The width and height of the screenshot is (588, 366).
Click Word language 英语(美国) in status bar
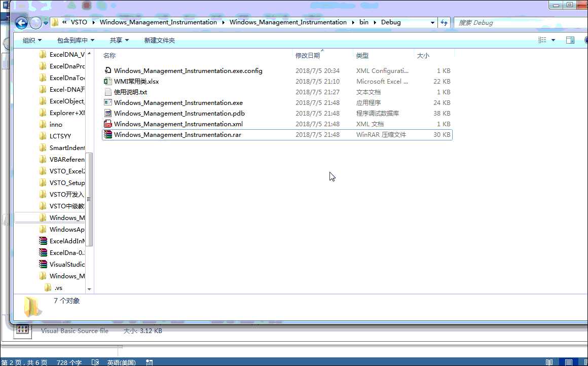tap(121, 362)
